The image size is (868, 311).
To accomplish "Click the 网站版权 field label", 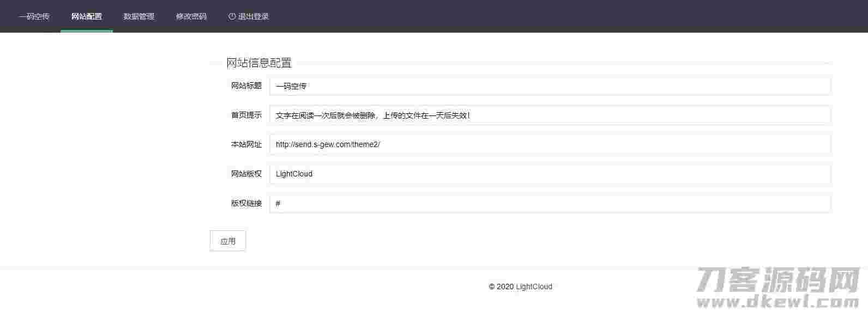I will tap(246, 174).
